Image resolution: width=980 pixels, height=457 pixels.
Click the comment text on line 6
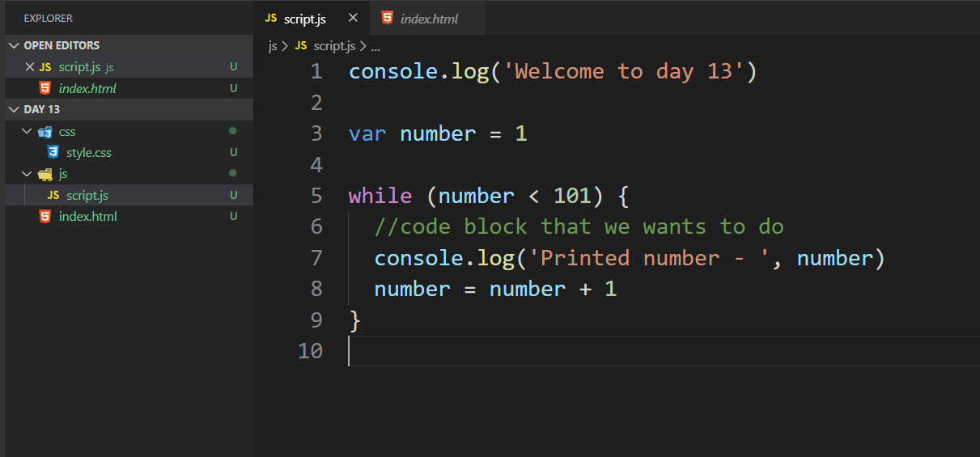pyautogui.click(x=579, y=226)
